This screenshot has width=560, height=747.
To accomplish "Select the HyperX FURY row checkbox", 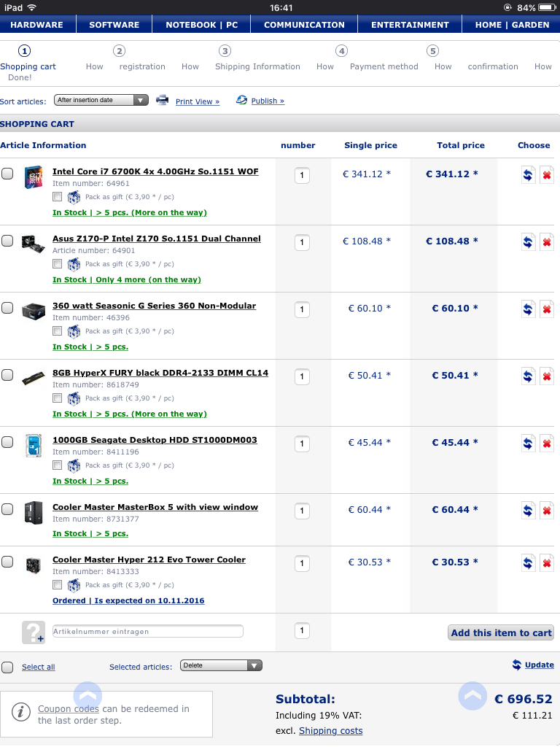I will (7, 375).
